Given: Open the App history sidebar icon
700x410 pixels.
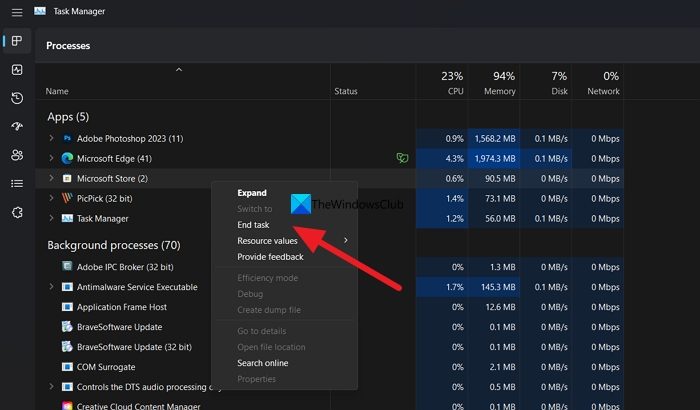Looking at the screenshot, I should [x=17, y=98].
